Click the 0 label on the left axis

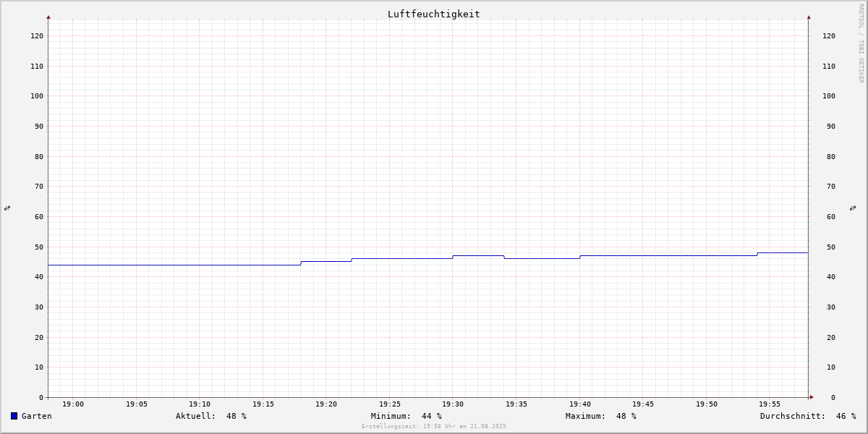(41, 397)
